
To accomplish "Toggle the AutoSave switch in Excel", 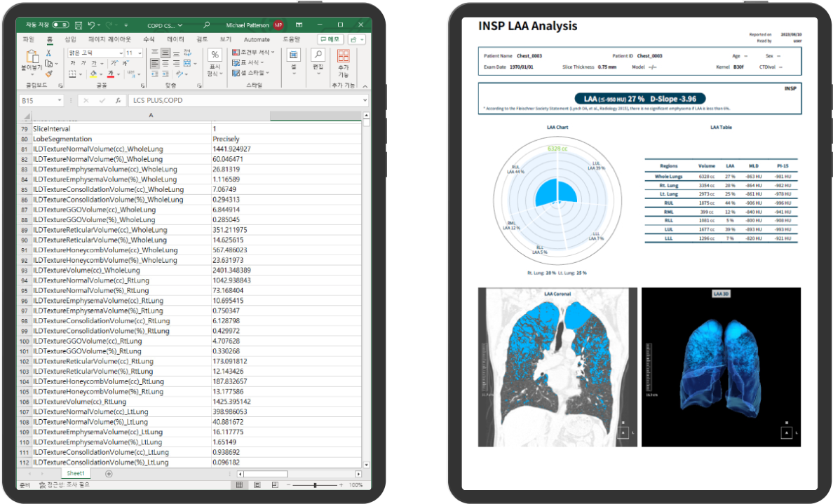I will [60, 25].
